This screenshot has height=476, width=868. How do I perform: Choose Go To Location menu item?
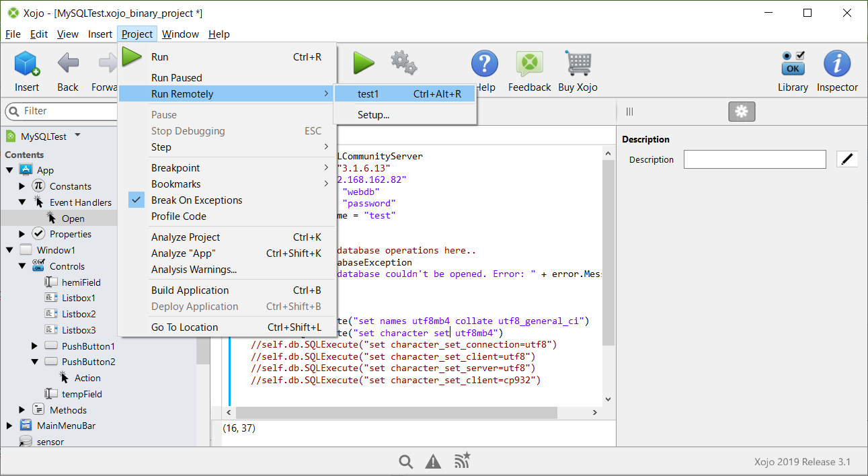click(x=227, y=327)
